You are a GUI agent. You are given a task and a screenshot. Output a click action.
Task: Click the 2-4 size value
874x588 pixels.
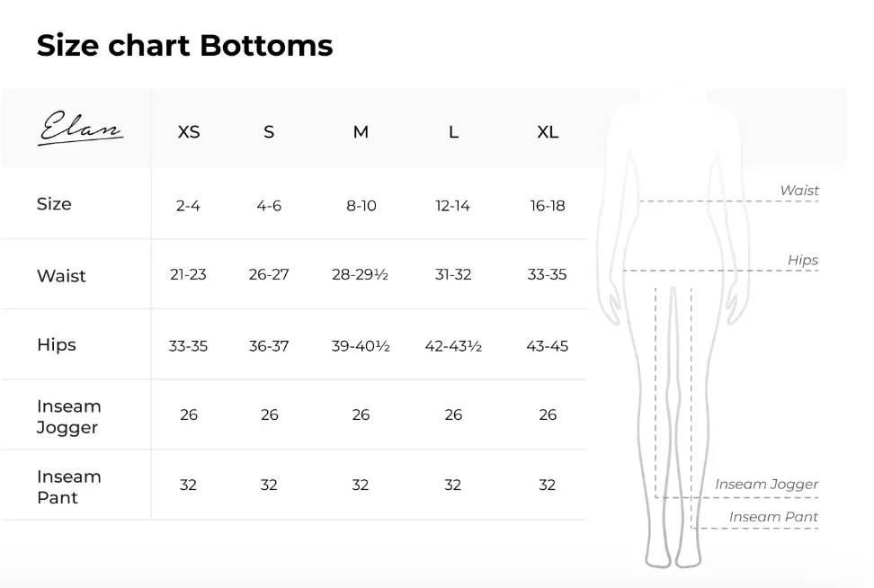point(189,206)
